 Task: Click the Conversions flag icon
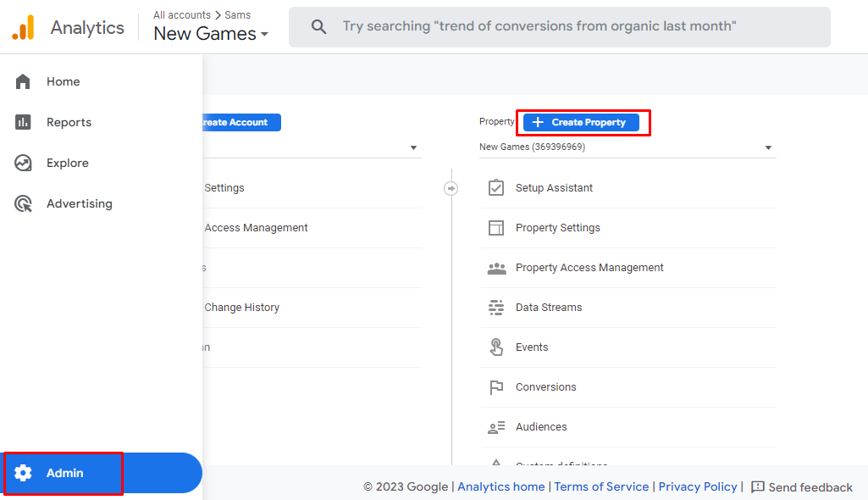(x=496, y=387)
